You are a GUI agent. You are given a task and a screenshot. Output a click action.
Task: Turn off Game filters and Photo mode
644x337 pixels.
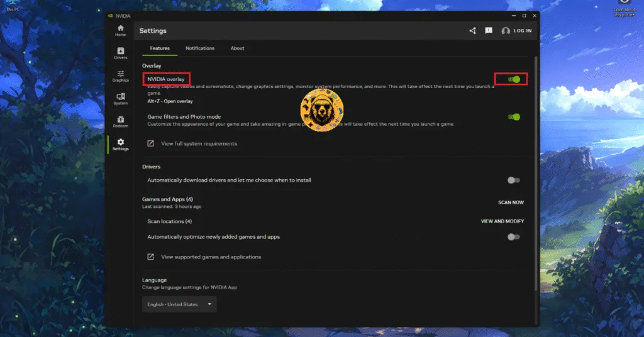(x=514, y=117)
